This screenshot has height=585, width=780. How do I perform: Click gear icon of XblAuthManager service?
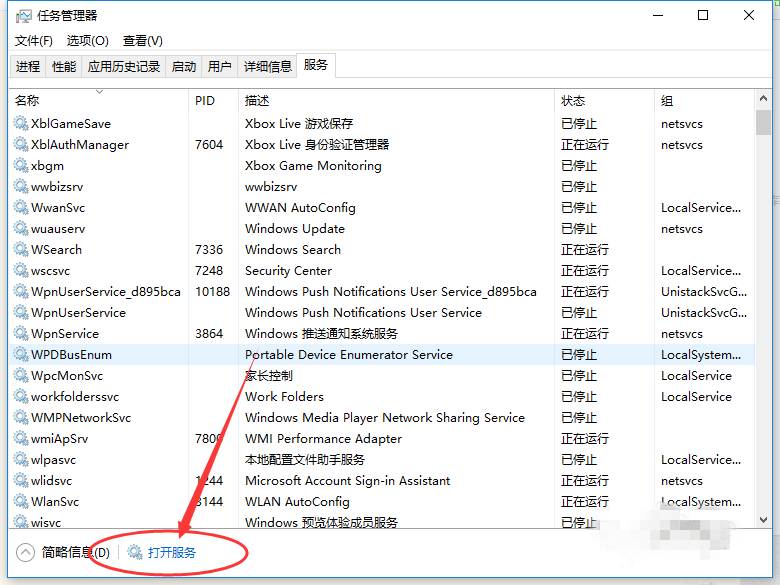click(x=21, y=144)
